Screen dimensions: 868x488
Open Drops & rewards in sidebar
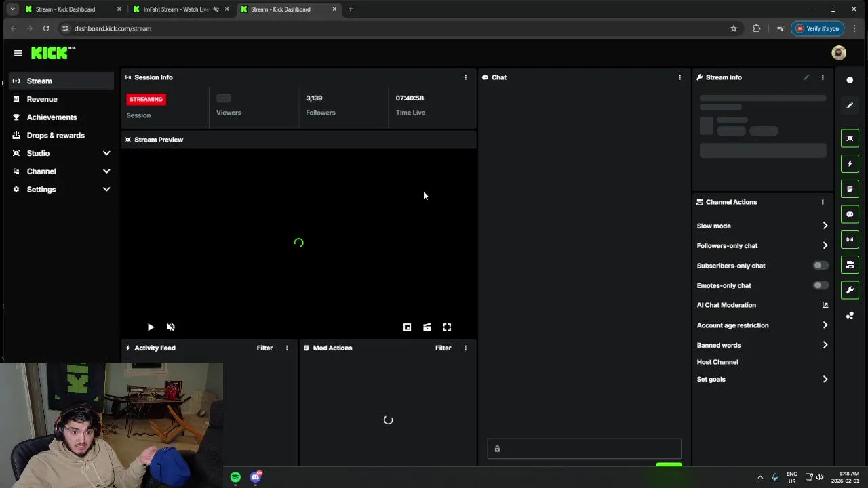click(61, 135)
